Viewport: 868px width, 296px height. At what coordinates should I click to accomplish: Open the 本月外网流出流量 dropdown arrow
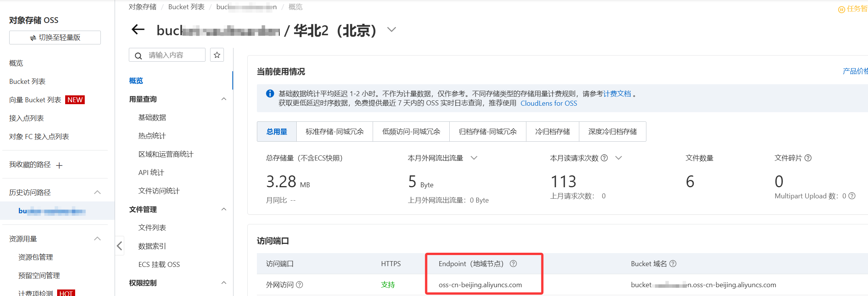point(474,158)
